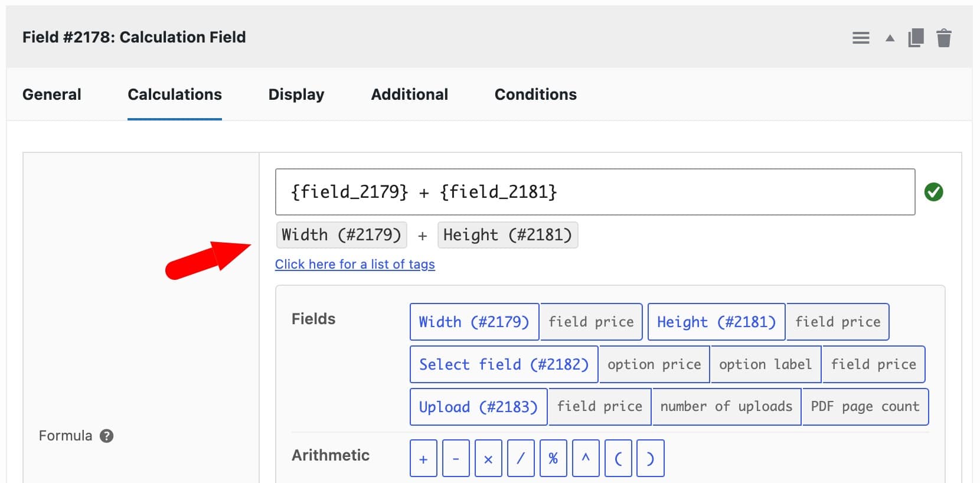Click the plus arithmetic operator button
The height and width of the screenshot is (483, 980).
(423, 458)
